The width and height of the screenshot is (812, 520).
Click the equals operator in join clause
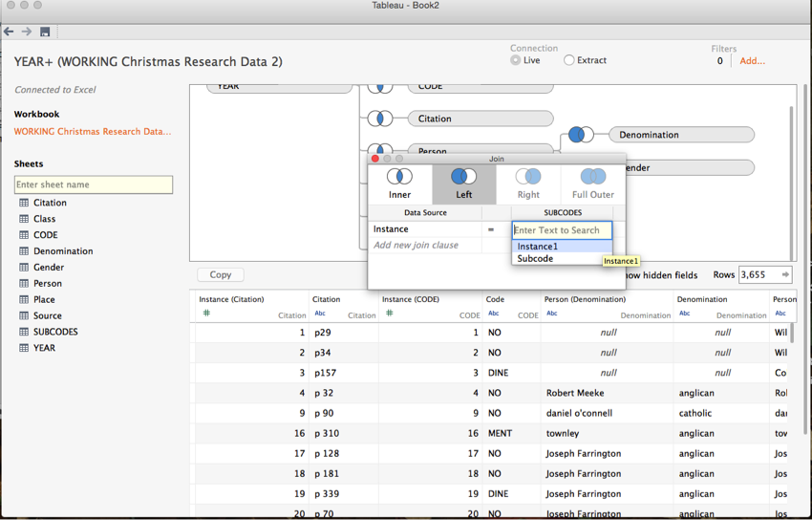click(x=491, y=228)
